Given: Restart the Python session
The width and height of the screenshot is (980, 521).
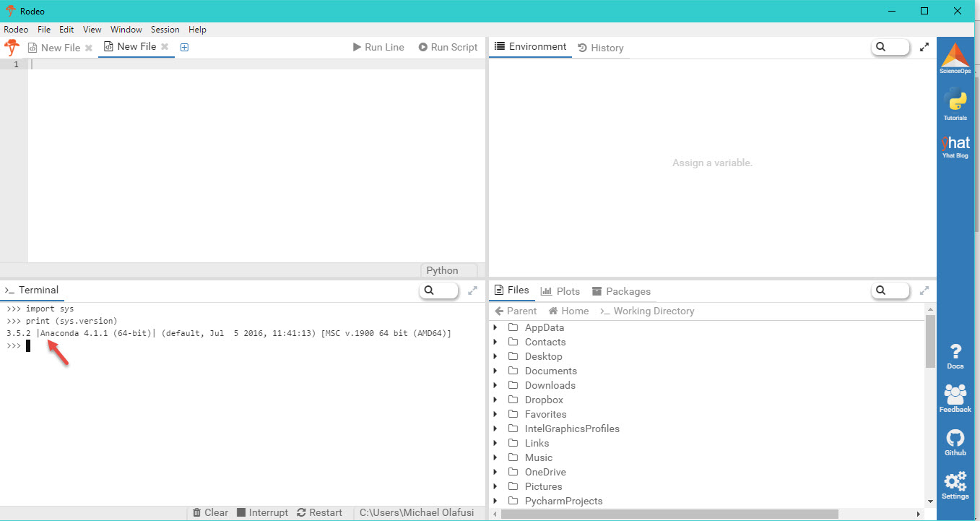Looking at the screenshot, I should (320, 512).
